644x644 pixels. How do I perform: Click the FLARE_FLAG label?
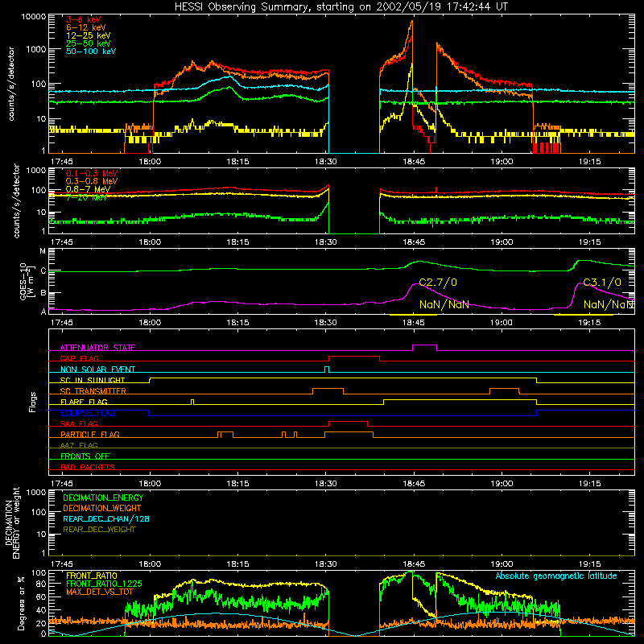coord(84,402)
